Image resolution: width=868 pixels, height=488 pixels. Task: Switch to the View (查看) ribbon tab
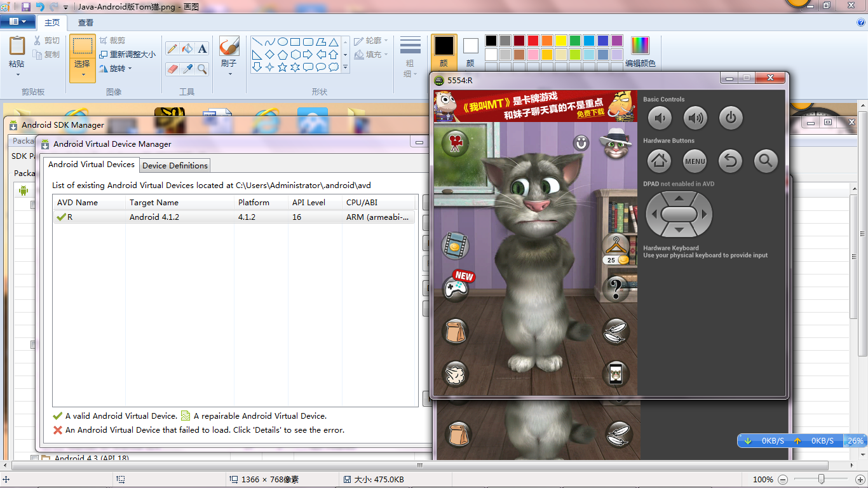[x=86, y=22]
